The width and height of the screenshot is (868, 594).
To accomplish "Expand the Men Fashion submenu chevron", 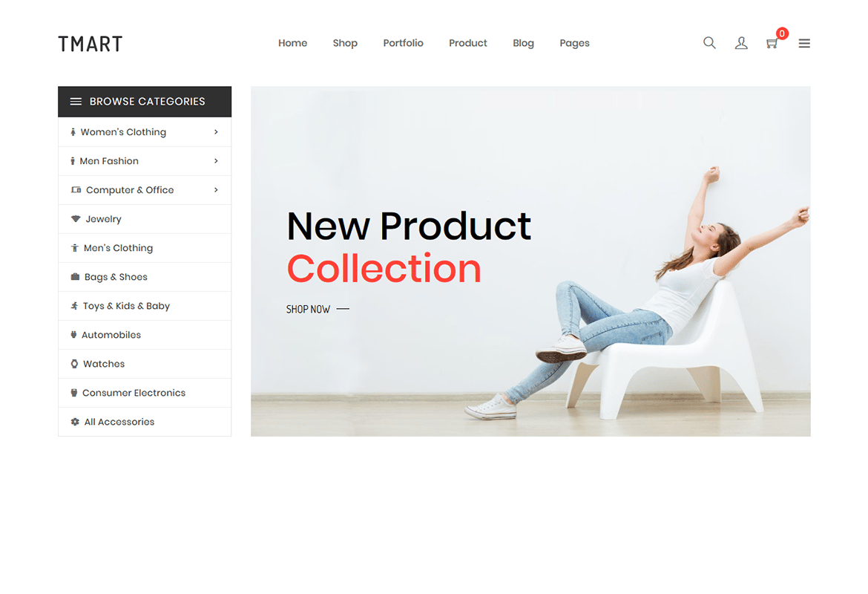I will (216, 160).
